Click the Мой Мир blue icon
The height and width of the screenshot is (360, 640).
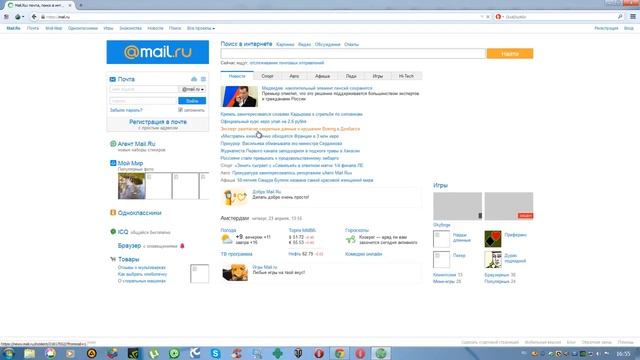[113, 163]
